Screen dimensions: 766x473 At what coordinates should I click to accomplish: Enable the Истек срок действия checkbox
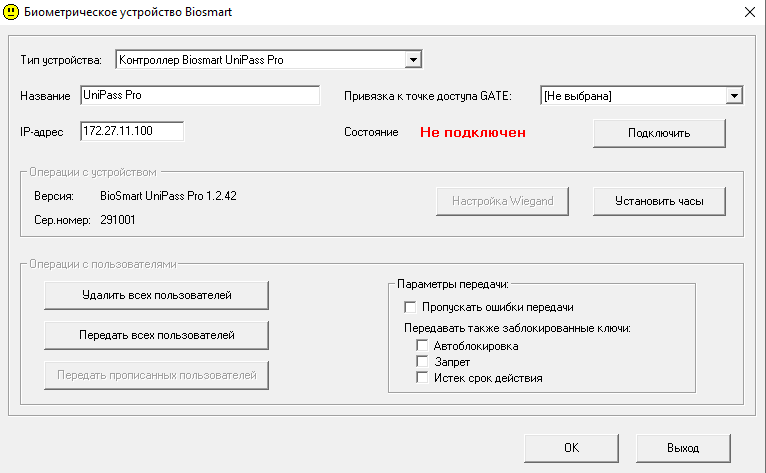(423, 378)
